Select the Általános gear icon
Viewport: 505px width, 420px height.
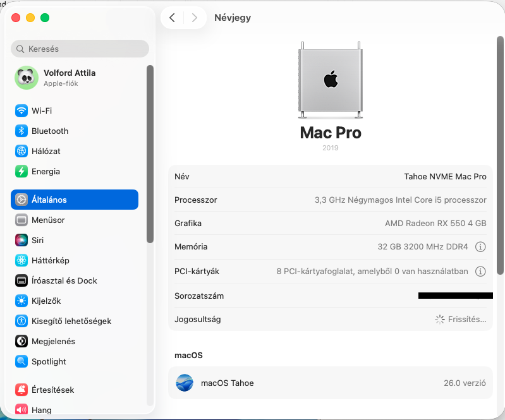pos(21,200)
